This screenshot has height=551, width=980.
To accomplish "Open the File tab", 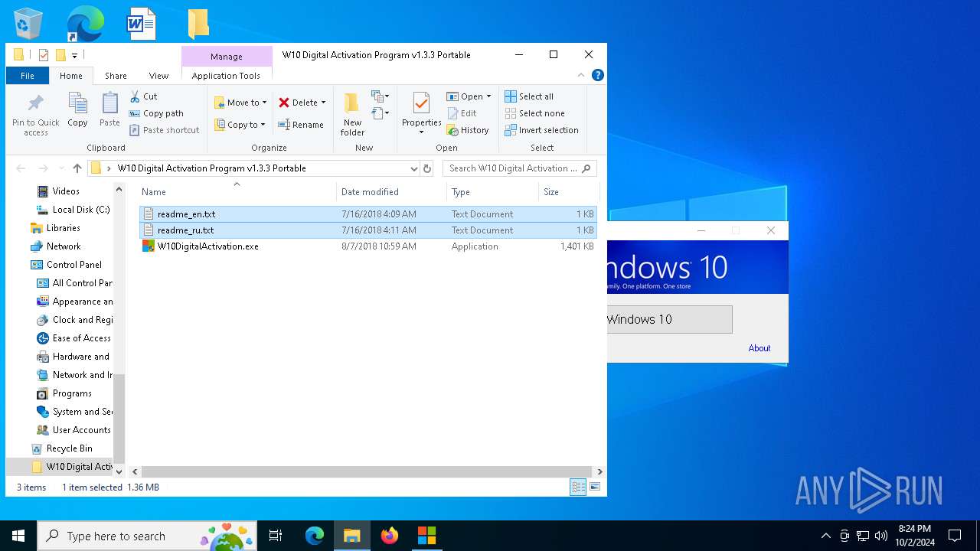I will [x=28, y=76].
